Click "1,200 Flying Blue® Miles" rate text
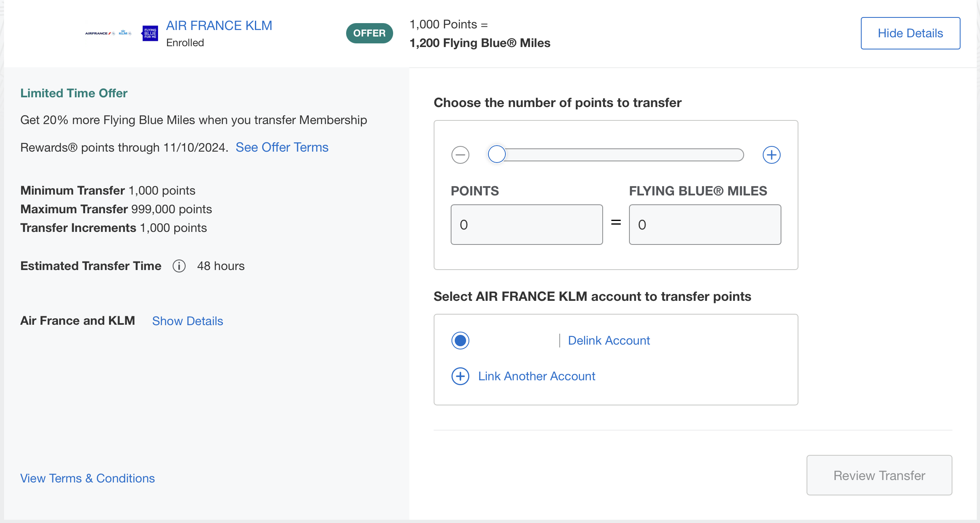The width and height of the screenshot is (980, 523). (x=480, y=43)
